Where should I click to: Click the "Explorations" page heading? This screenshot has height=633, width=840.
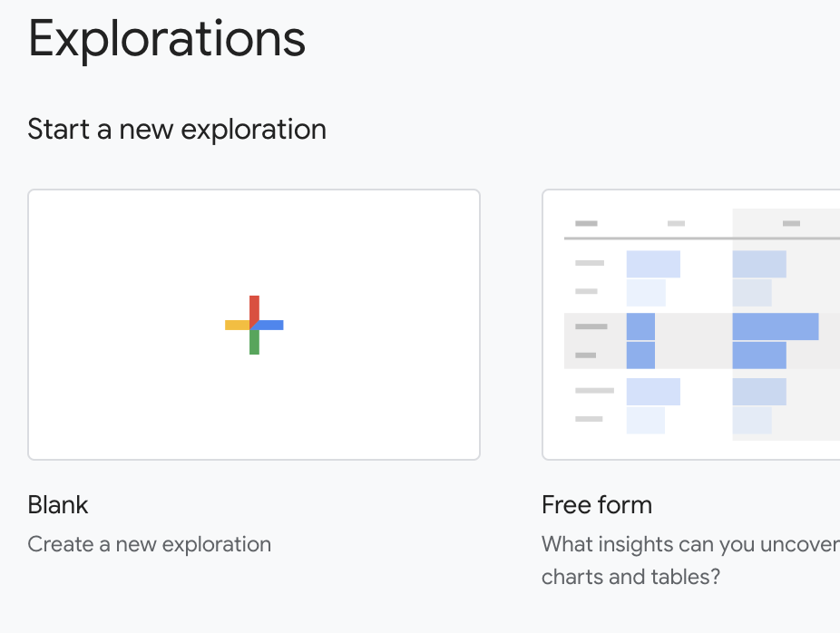tap(167, 40)
